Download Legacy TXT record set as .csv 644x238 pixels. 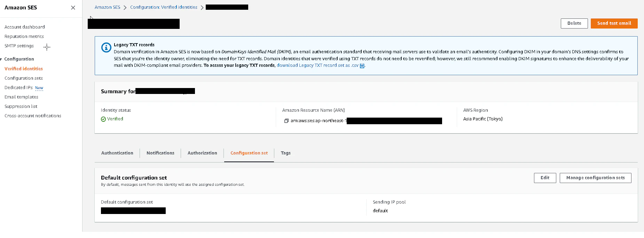coord(317,65)
